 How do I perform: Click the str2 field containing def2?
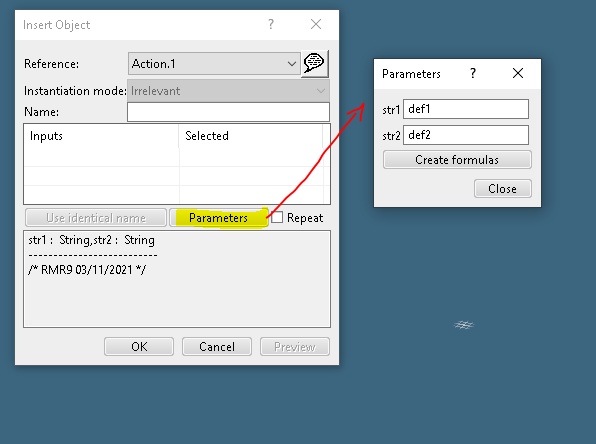[466, 135]
